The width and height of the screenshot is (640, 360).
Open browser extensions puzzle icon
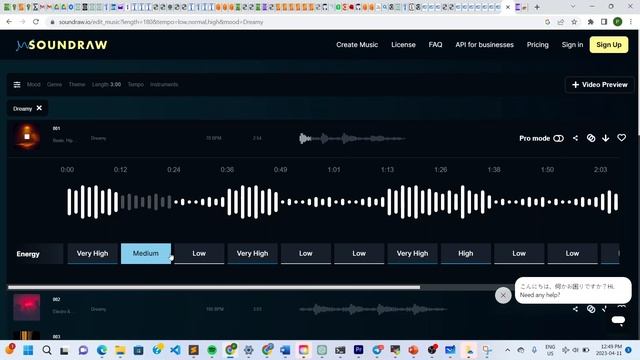tap(590, 22)
